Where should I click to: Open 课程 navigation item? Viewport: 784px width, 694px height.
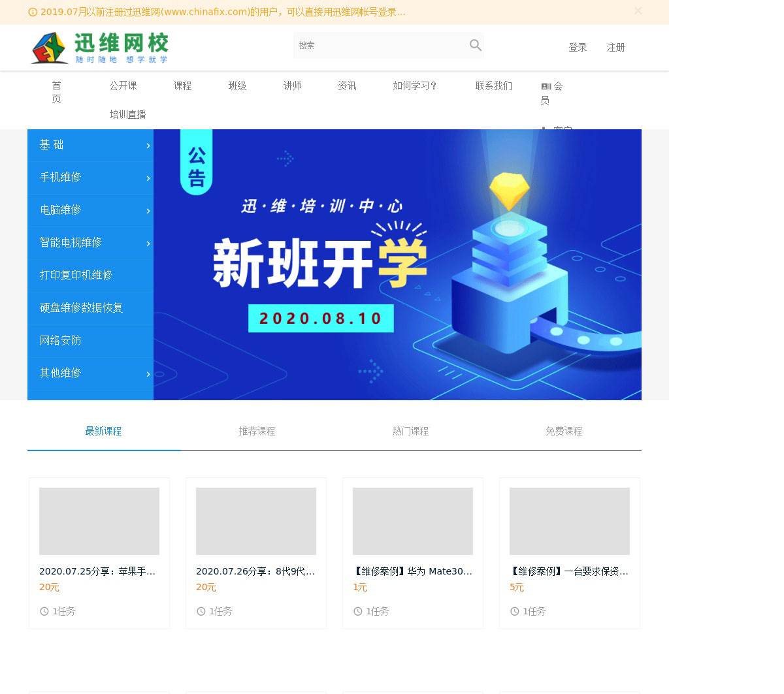[x=183, y=86]
